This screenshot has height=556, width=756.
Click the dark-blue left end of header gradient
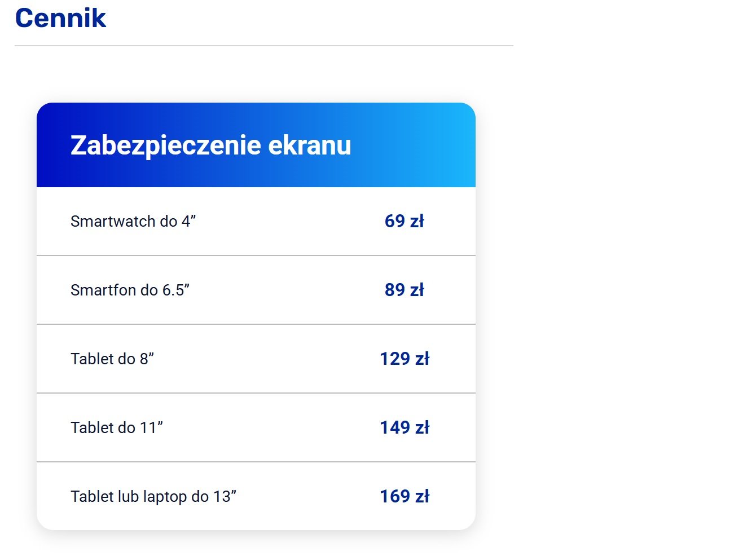pyautogui.click(x=50, y=145)
